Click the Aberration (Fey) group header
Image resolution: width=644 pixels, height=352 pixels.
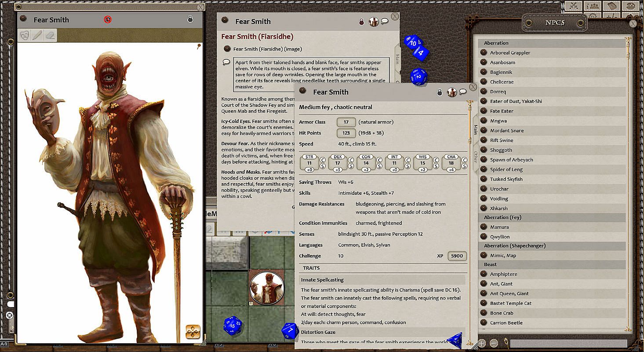click(x=552, y=217)
